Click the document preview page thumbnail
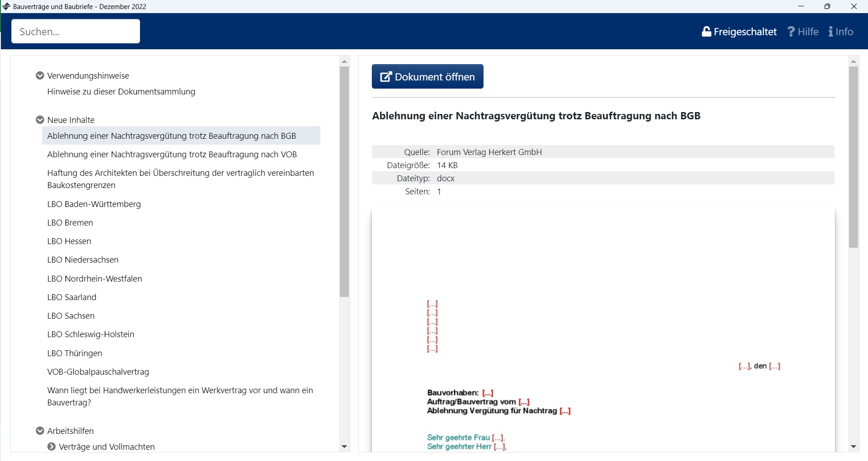 click(x=603, y=330)
